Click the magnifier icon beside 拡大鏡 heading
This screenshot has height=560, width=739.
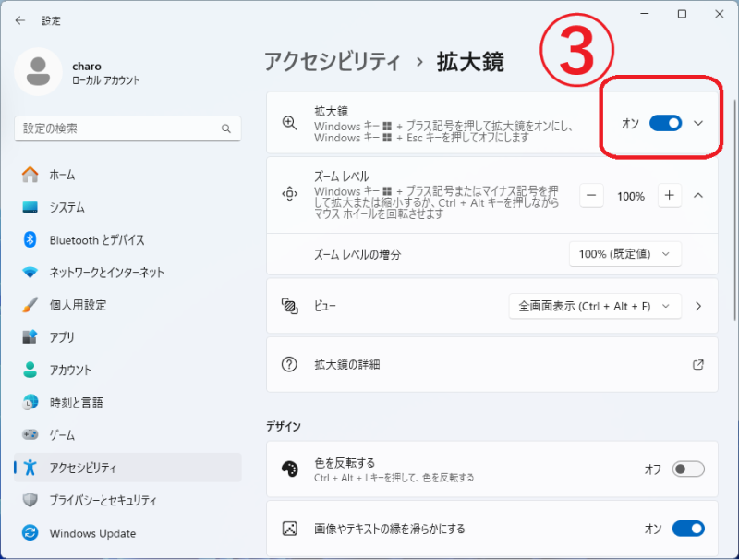288,120
